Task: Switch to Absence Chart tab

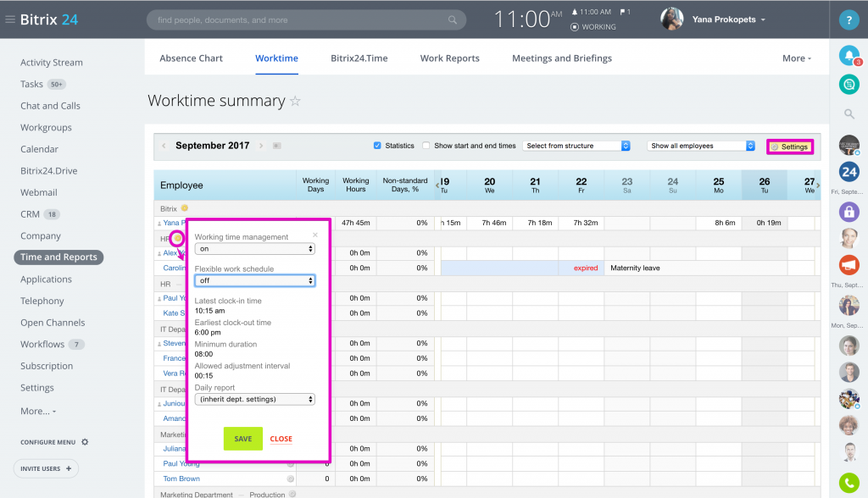Action: [191, 58]
